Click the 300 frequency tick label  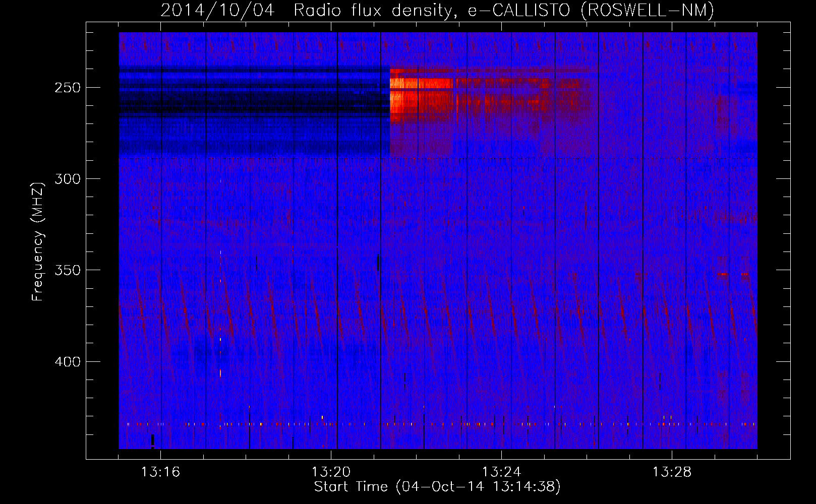(x=68, y=179)
